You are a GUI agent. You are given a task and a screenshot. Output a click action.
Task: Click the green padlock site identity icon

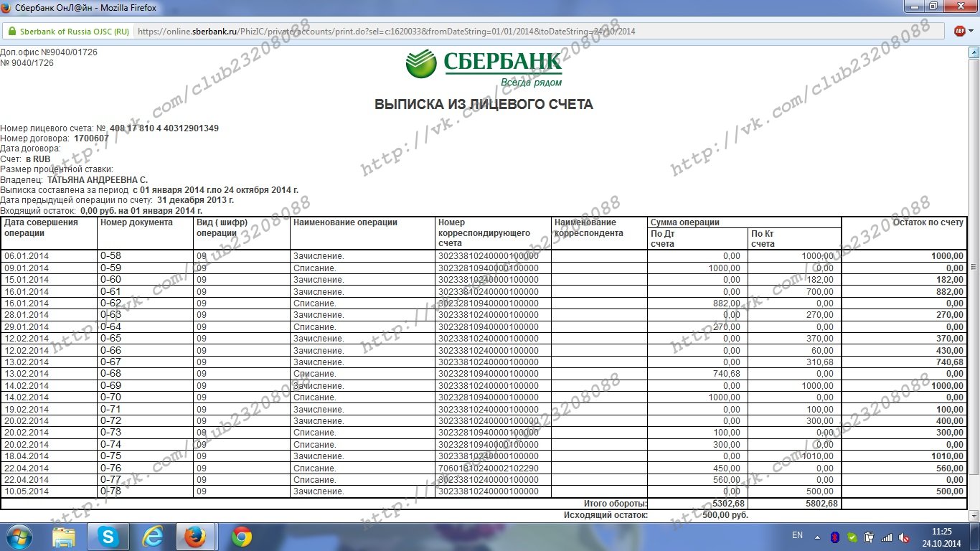click(x=11, y=32)
